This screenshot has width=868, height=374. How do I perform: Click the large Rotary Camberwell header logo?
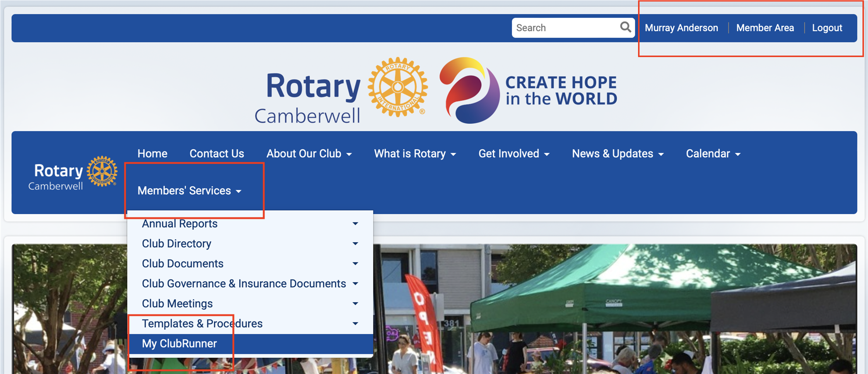[341, 90]
